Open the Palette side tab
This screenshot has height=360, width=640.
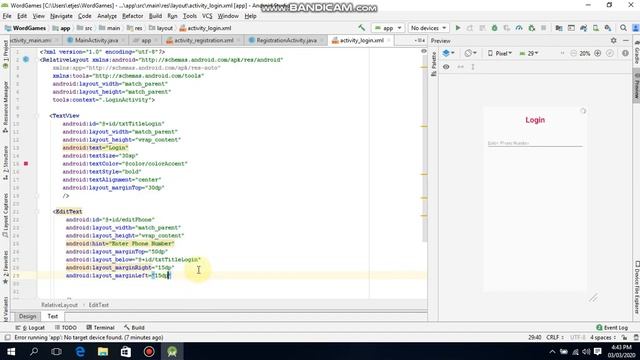(433, 64)
